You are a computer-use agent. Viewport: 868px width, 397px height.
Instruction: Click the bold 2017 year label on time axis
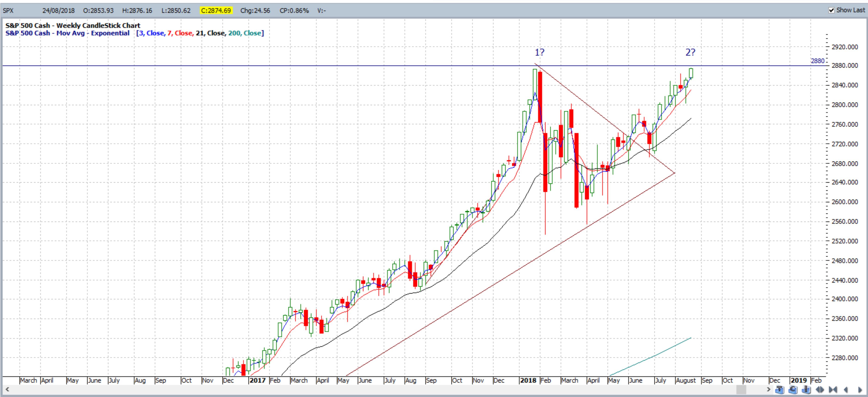coord(258,381)
